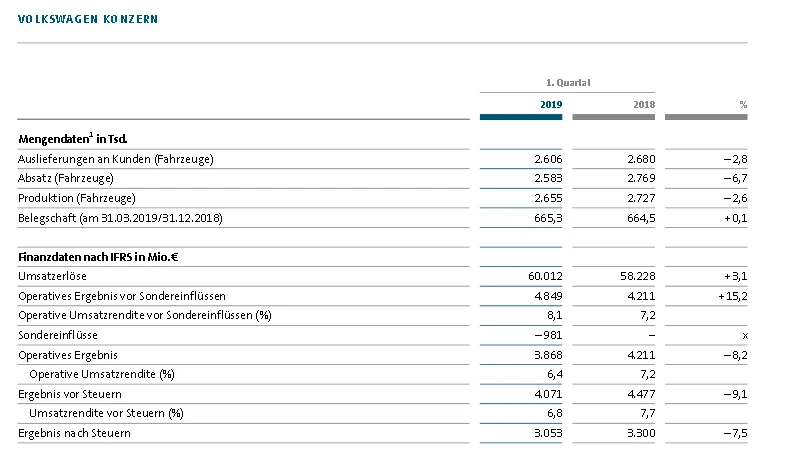Image resolution: width=799 pixels, height=457 pixels.
Task: Click "7,2" in Umsatzrendite vor Sondereinflüssen row
Action: 648,315
